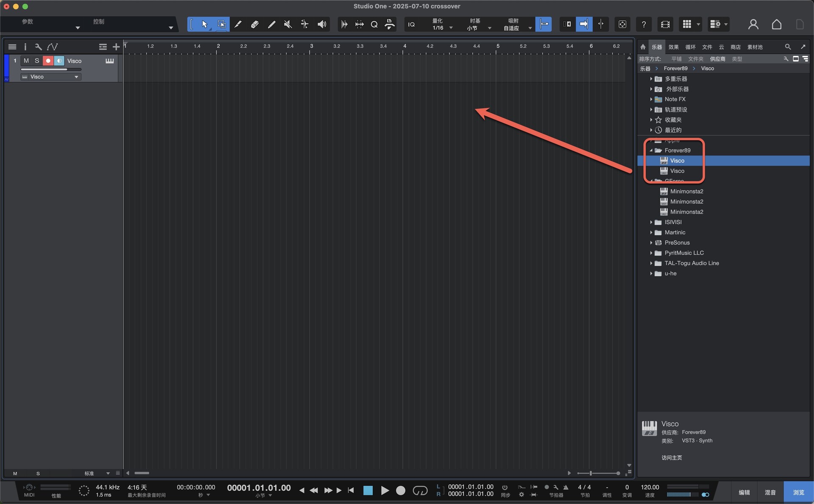This screenshot has height=504, width=814.
Task: Select the Split (knife) tool
Action: pos(238,24)
